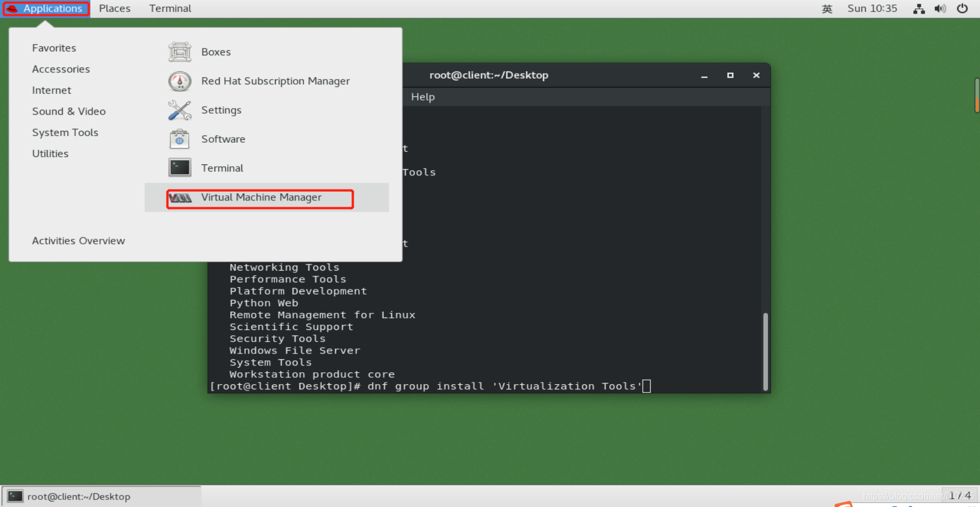Click root@client:~/Desktop taskbar window button

point(102,496)
